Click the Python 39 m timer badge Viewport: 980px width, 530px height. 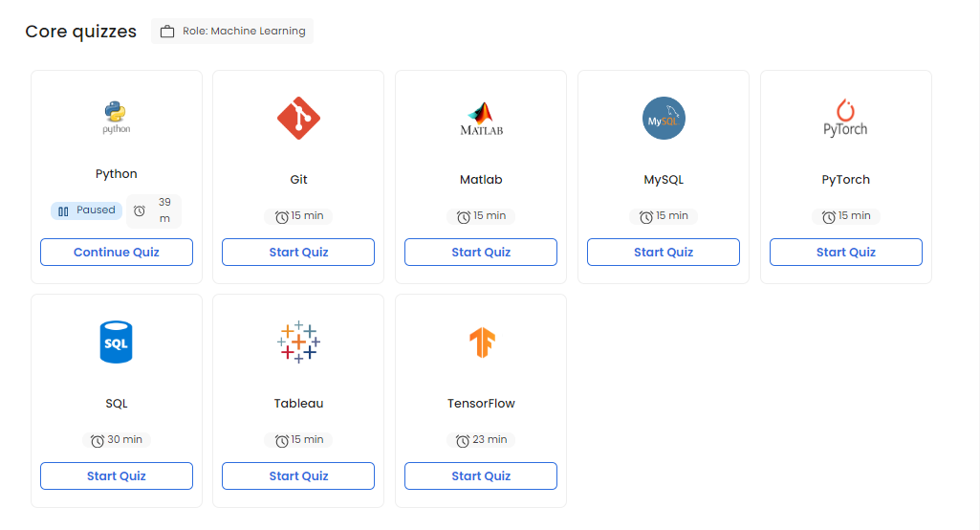point(154,210)
